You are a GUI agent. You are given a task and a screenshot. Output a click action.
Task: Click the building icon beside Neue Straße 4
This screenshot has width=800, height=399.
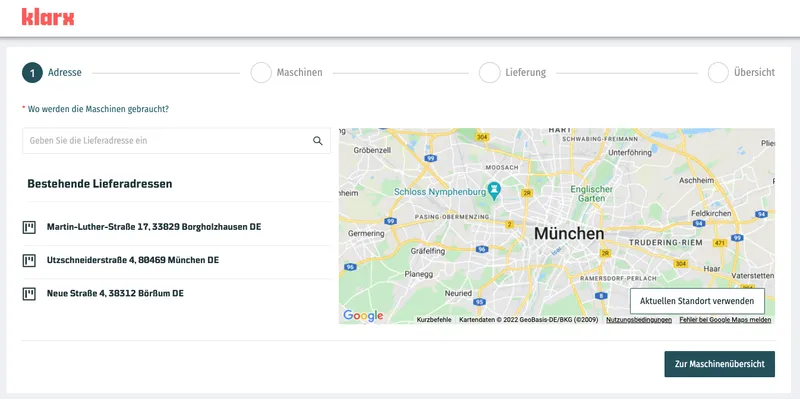click(29, 294)
